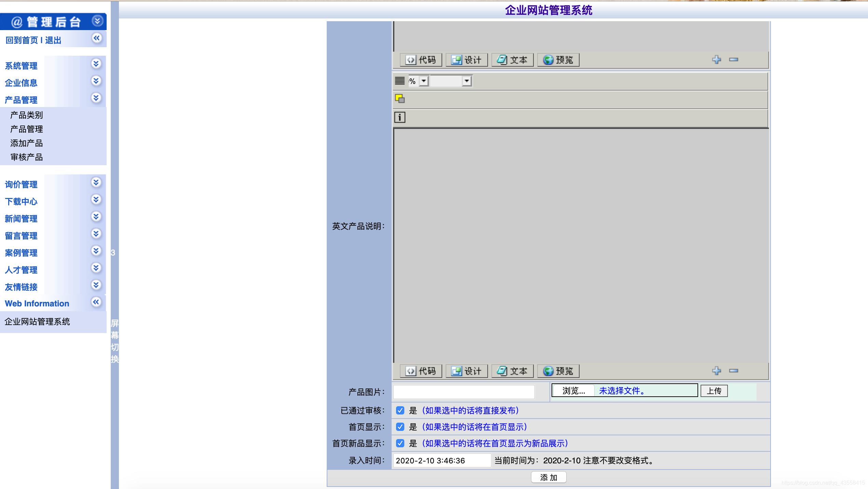The image size is (868, 489).
Task: Switch 英文产品说明 editor to 代码 mode
Action: 421,371
